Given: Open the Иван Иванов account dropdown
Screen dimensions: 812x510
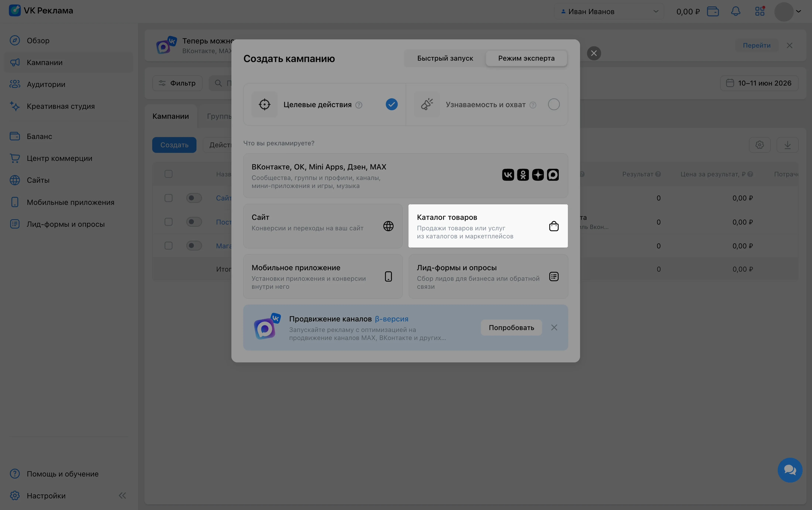Looking at the screenshot, I should point(609,11).
